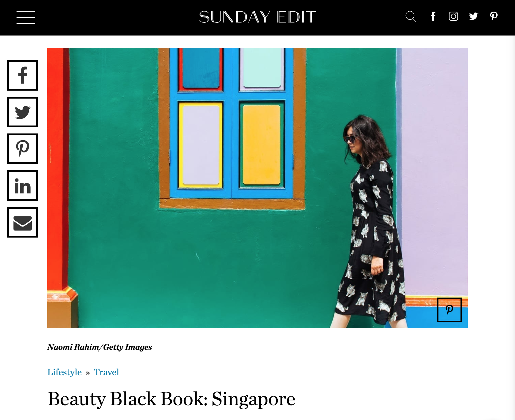Open Sunday Edit's Facebook page in header

433,16
